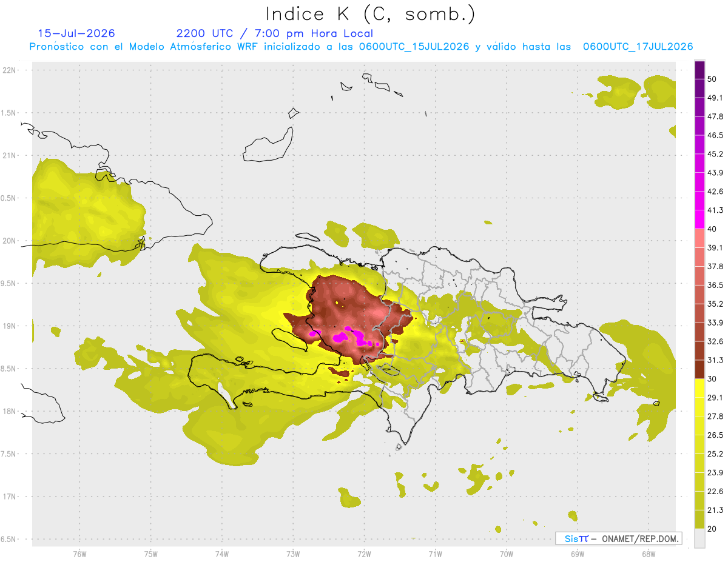
Task: Click the longitude label "70W"
Action: [x=506, y=554]
